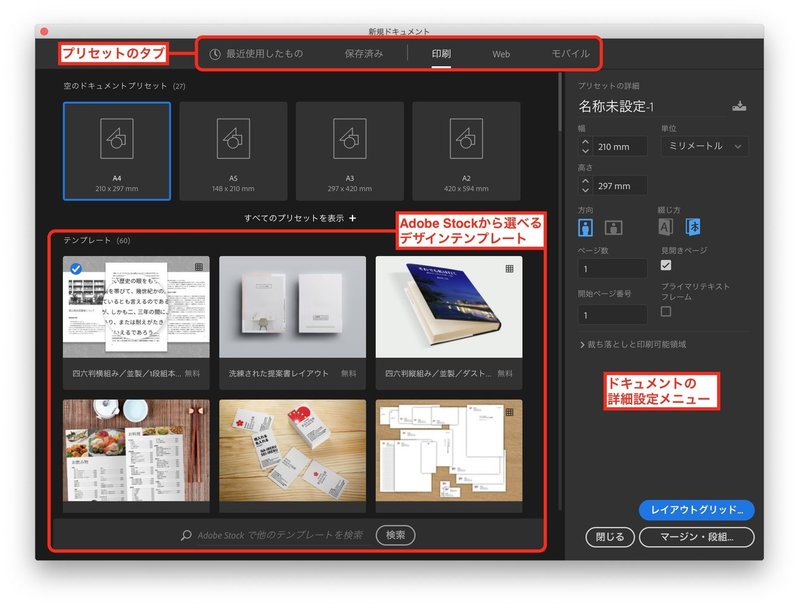Uncheck the 見開きページ checkbox
800x608 pixels.
point(666,264)
